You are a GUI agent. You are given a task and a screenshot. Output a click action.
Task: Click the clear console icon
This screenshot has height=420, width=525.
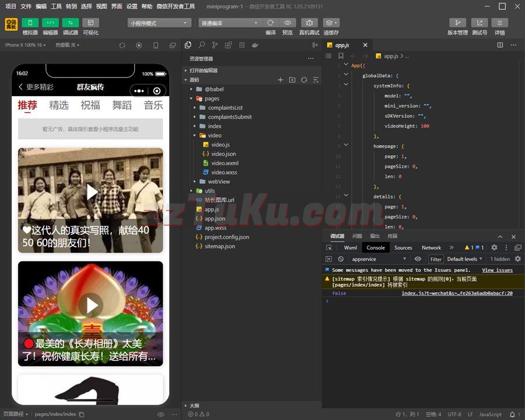[341, 259]
